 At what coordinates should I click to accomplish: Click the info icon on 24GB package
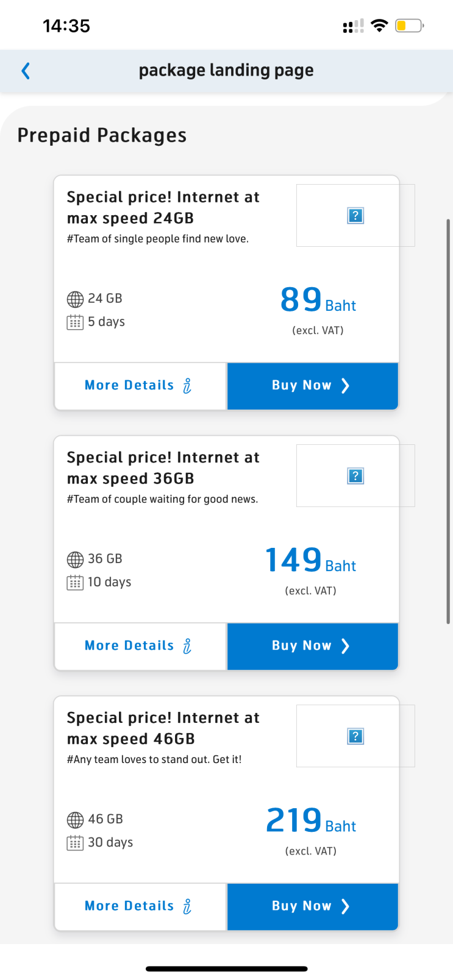[187, 386]
